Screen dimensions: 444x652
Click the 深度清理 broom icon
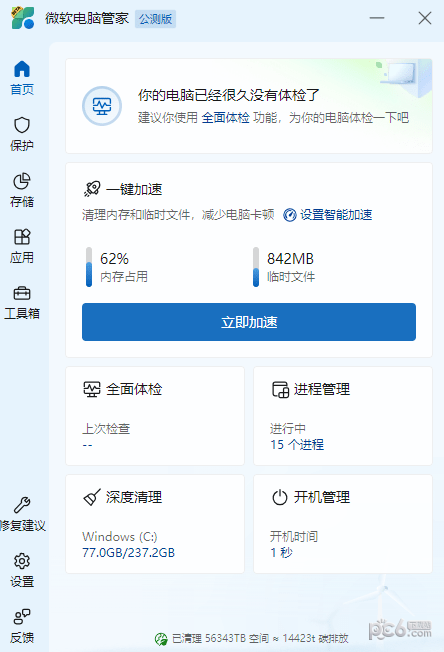[92, 497]
